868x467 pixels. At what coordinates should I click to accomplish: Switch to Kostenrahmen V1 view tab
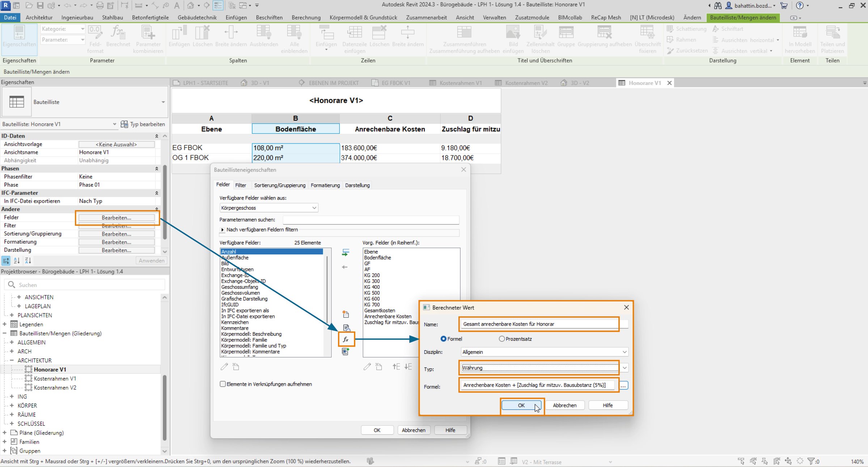pyautogui.click(x=460, y=83)
